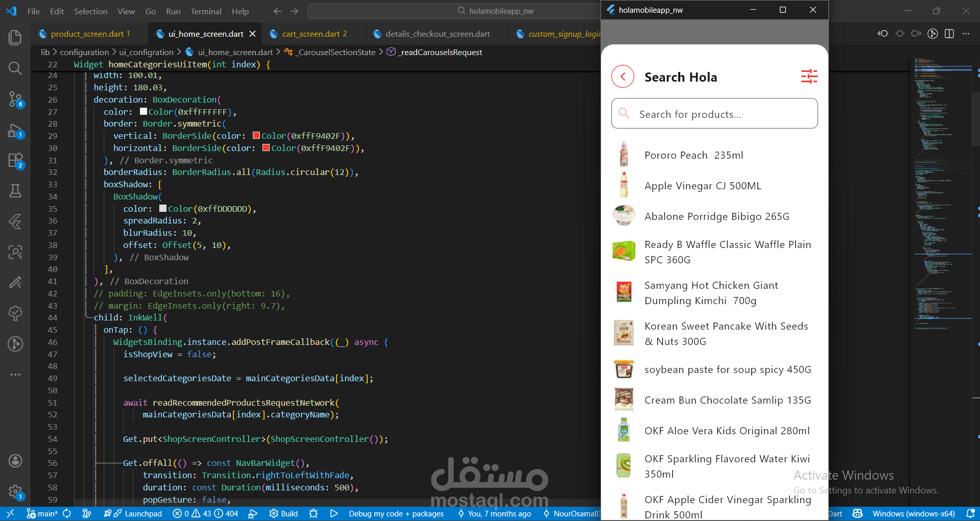Open notifications bell in the status bar
The height and width of the screenshot is (521, 980).
click(971, 513)
